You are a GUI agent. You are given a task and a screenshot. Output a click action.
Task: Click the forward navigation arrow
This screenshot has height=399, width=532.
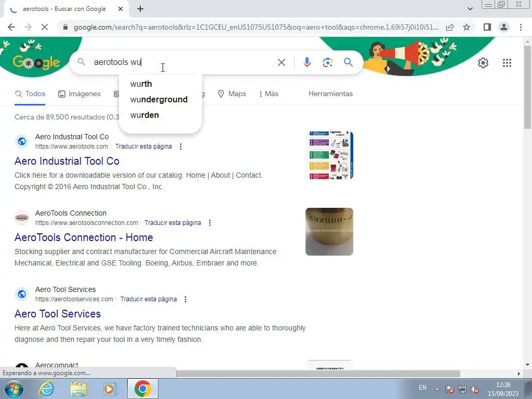(x=28, y=27)
